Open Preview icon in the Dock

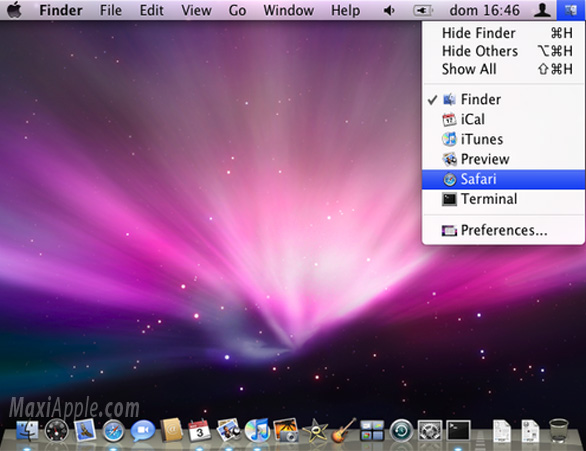coord(228,430)
